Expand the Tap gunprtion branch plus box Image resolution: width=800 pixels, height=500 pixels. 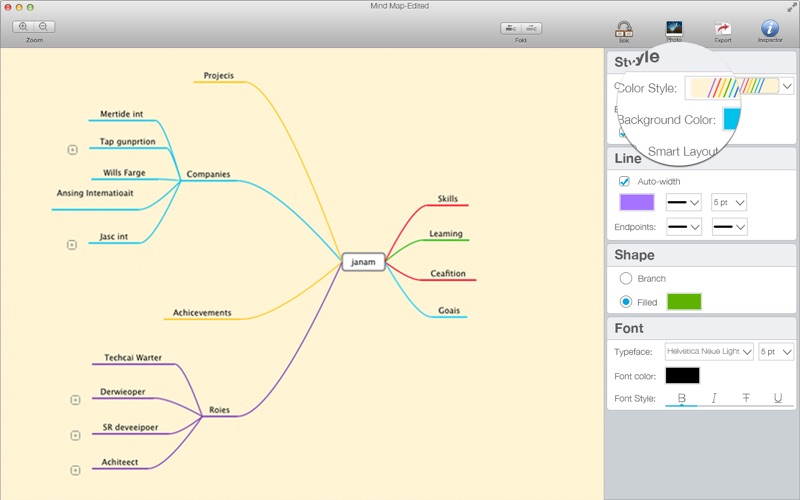click(72, 150)
